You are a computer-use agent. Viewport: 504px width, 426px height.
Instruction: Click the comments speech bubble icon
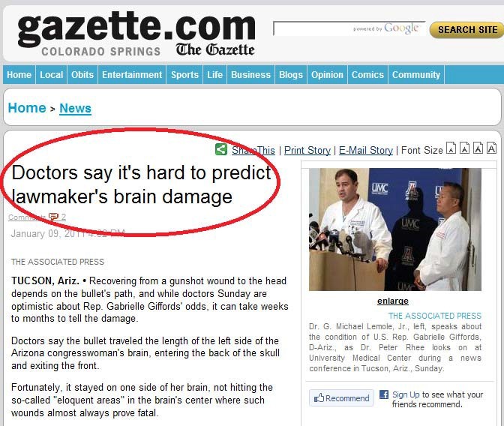53,217
